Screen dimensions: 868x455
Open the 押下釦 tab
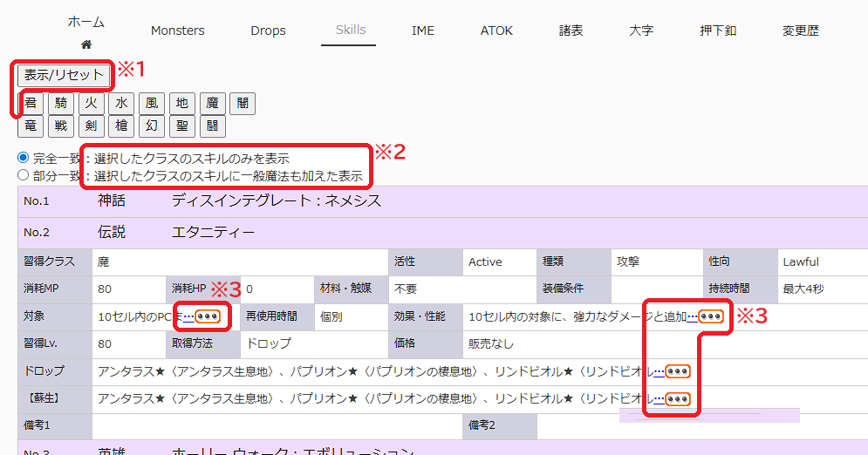(718, 31)
